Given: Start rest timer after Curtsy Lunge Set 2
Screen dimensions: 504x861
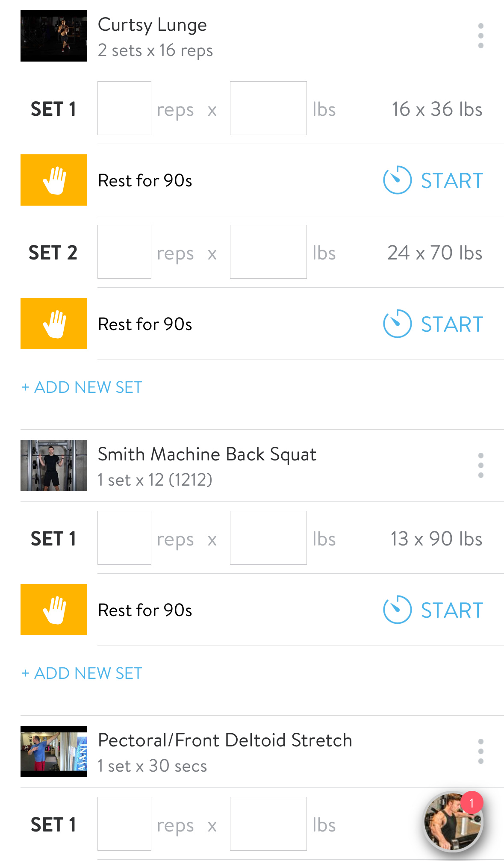Looking at the screenshot, I should 433,324.
